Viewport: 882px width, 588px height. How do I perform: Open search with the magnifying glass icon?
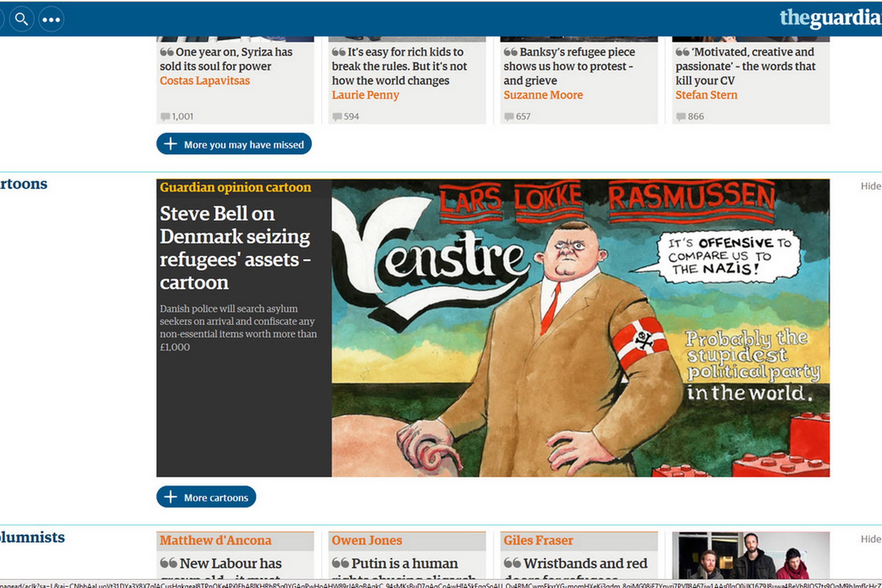tap(22, 19)
